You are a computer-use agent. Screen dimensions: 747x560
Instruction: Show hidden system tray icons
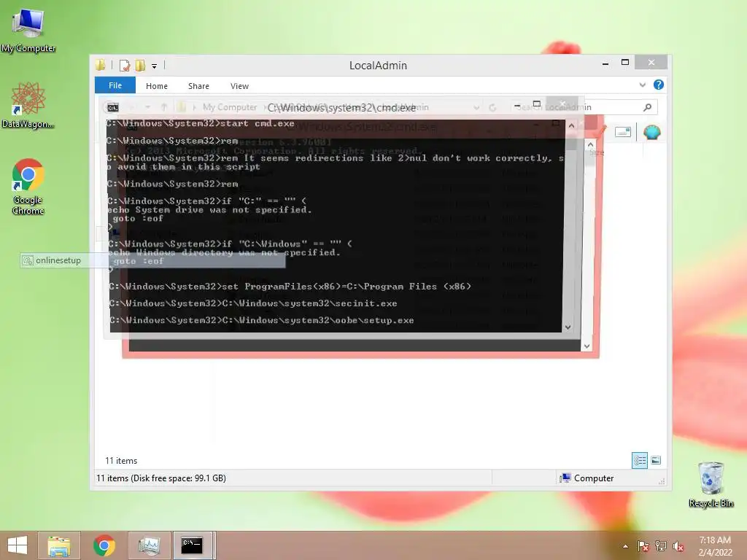[x=625, y=546]
